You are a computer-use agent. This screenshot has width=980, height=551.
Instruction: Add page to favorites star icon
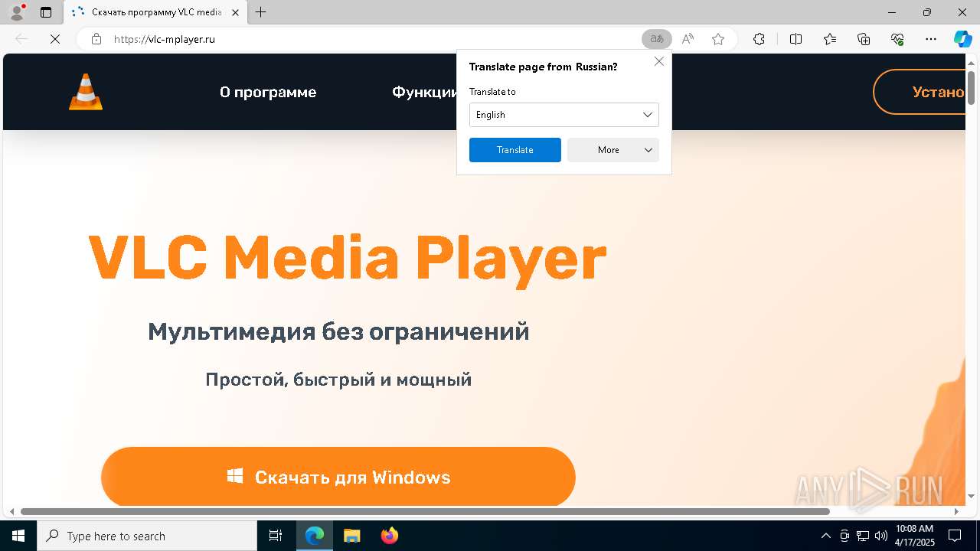tap(718, 39)
